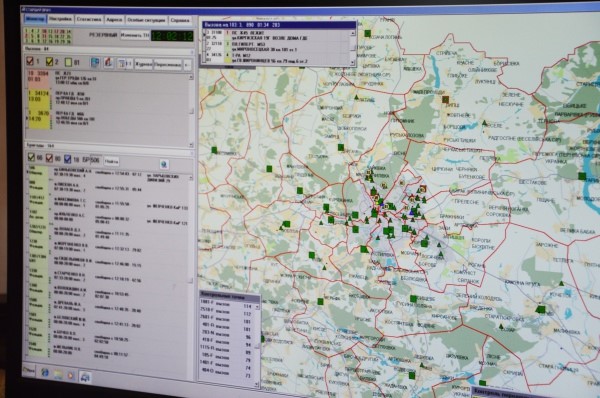
Task: Toggle the blue 18 brigades checkbox
Action: coord(68,159)
